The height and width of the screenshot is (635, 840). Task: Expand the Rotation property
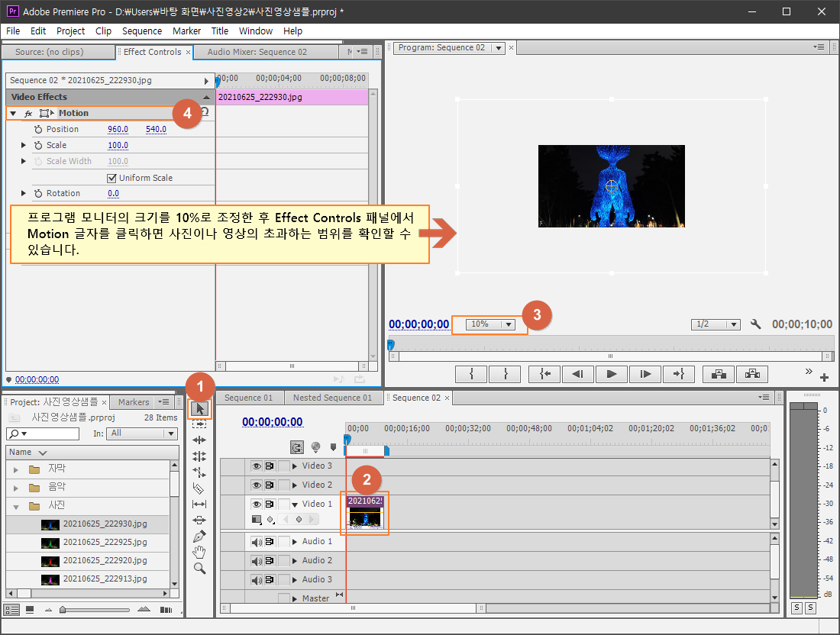point(23,193)
